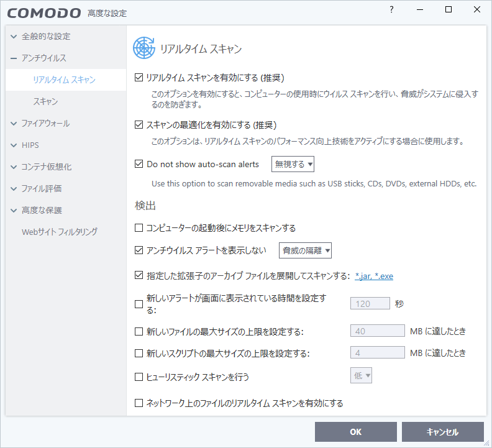Collapse the アンチウイルス section
Viewport: 492px width, 448px height.
(x=43, y=58)
